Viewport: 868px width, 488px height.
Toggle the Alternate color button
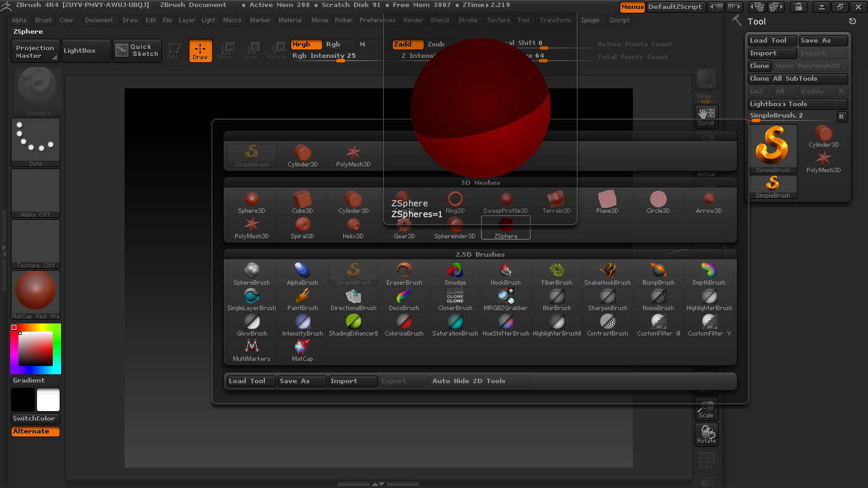(x=36, y=431)
